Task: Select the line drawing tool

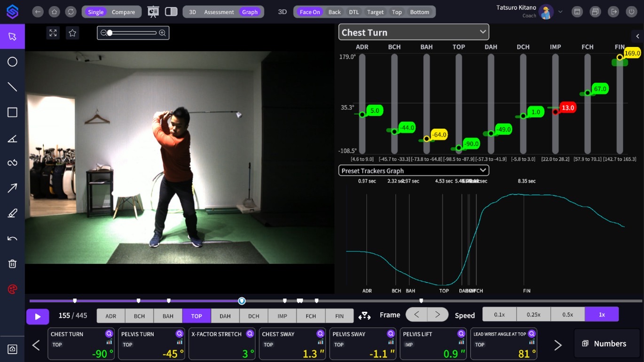Action: click(x=12, y=87)
